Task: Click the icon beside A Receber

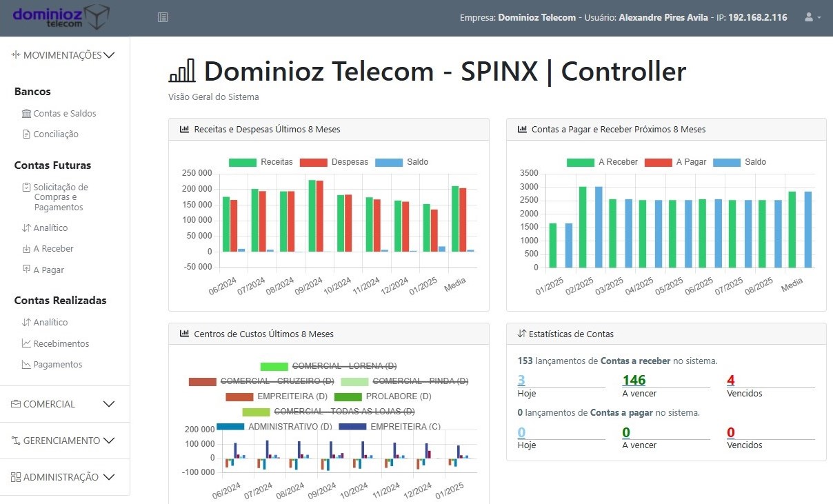Action: point(26,249)
